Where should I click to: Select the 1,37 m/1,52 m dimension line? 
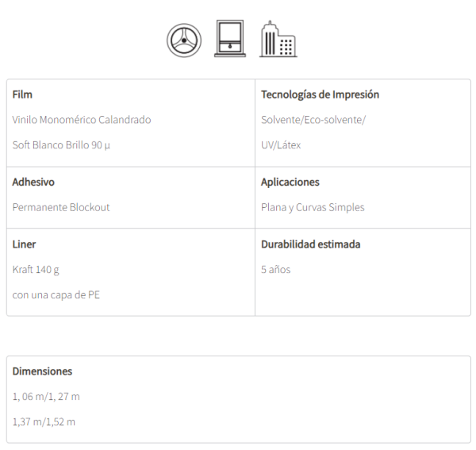pos(44,421)
